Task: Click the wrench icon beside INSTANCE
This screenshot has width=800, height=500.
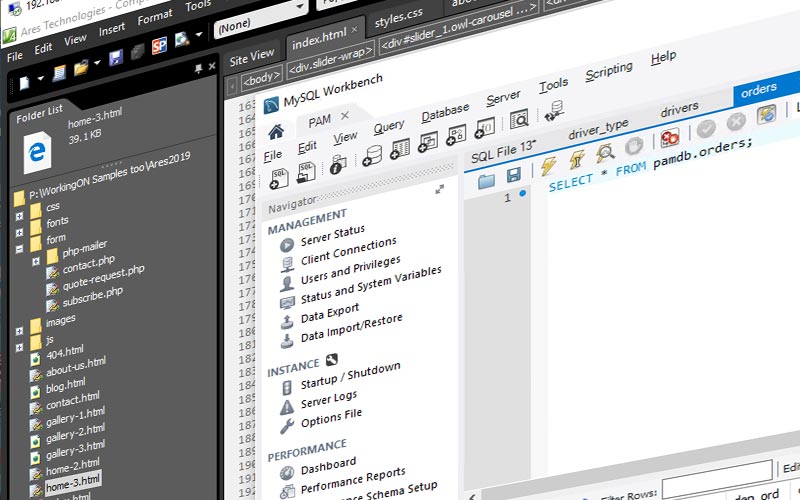Action: click(x=332, y=360)
